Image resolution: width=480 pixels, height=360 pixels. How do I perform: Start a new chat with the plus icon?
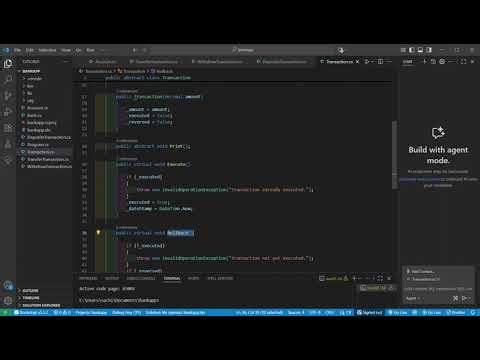424,62
